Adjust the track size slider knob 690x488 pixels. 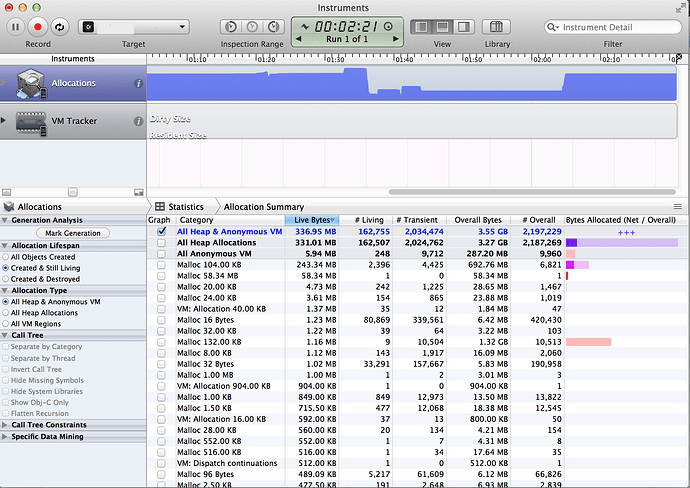coord(73,192)
